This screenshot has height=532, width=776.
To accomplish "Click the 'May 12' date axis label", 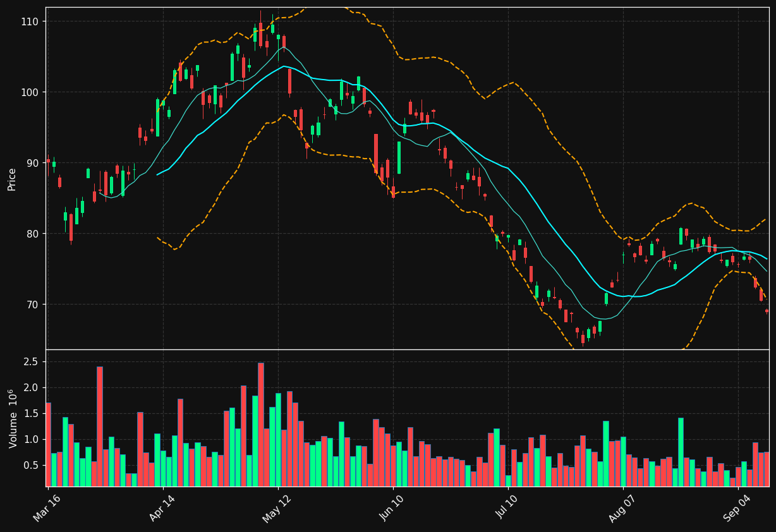I will (x=277, y=508).
